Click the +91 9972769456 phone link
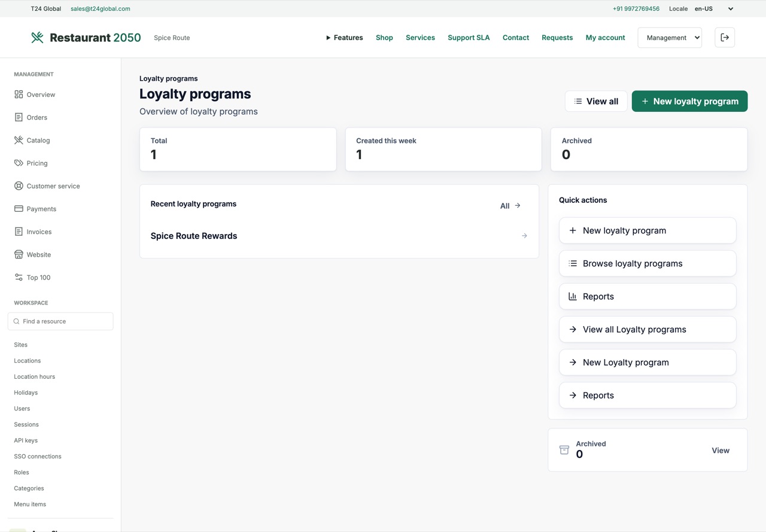Viewport: 766px width, 532px height. click(x=636, y=9)
